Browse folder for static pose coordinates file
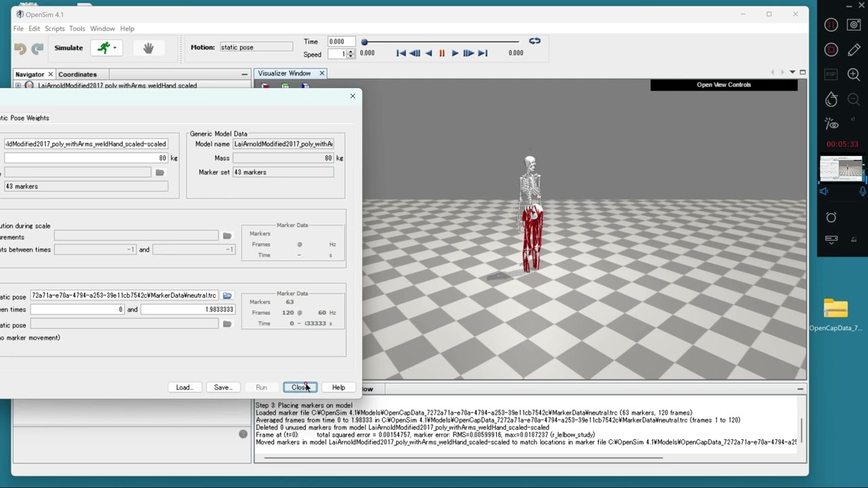Viewport: 868px width, 488px height. pos(227,324)
